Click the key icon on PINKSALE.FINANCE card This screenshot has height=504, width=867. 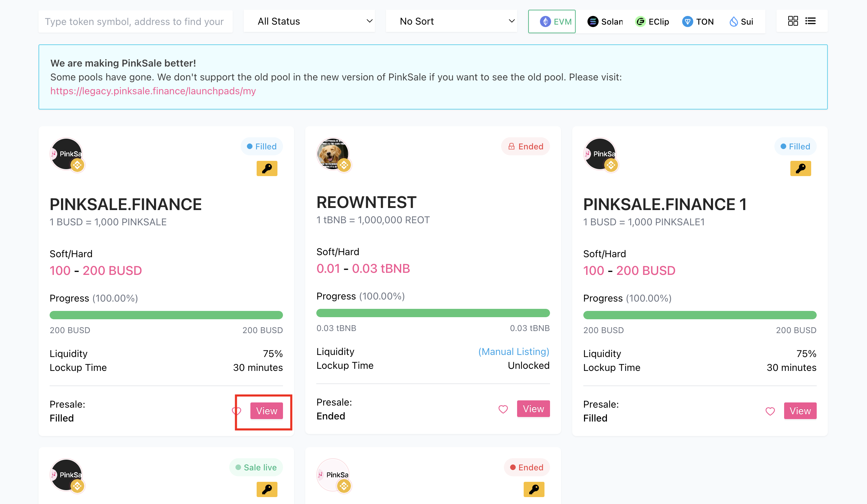(267, 168)
